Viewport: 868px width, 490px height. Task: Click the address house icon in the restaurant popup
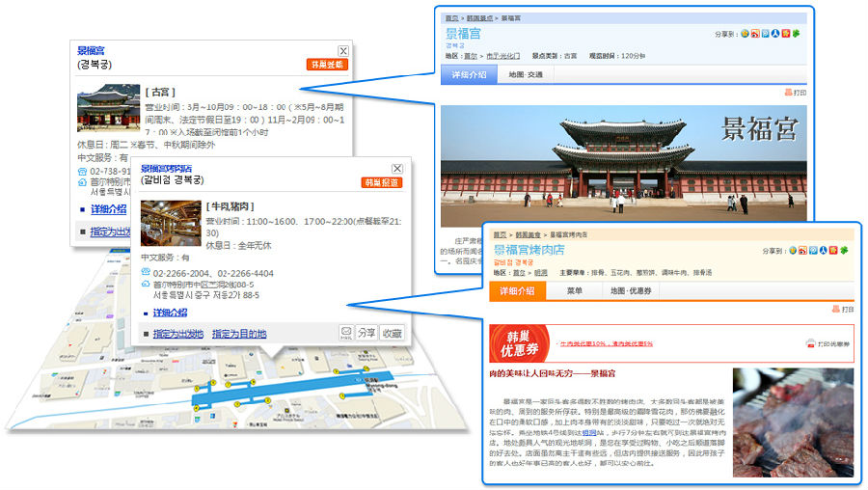146,284
